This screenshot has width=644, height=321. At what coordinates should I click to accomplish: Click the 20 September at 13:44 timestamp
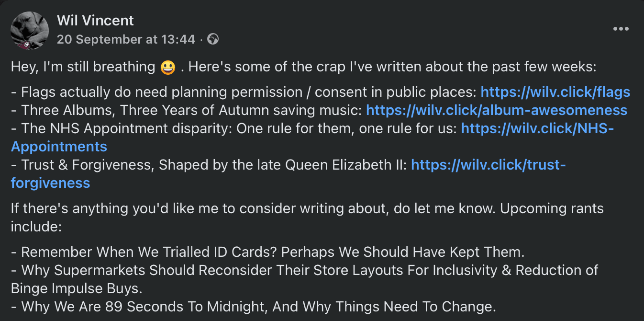(x=126, y=39)
